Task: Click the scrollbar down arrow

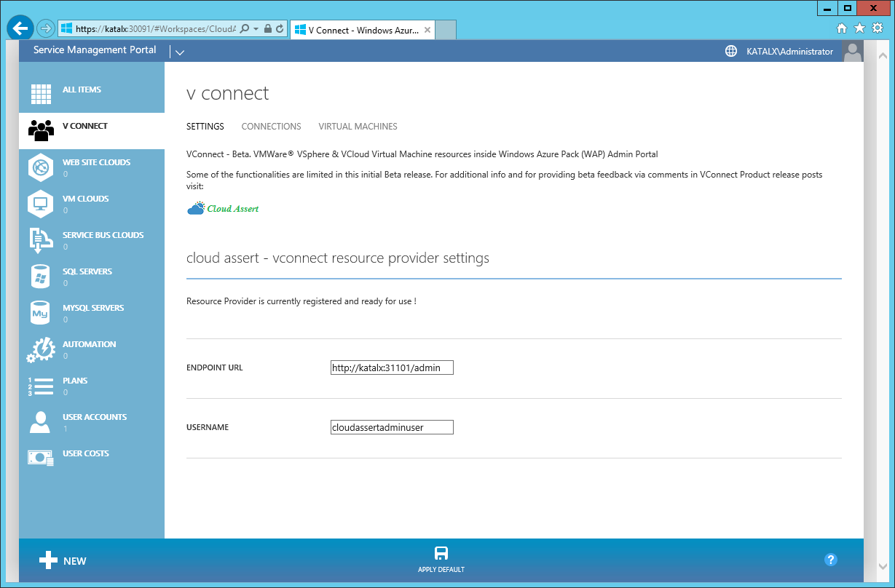Action: tap(882, 565)
